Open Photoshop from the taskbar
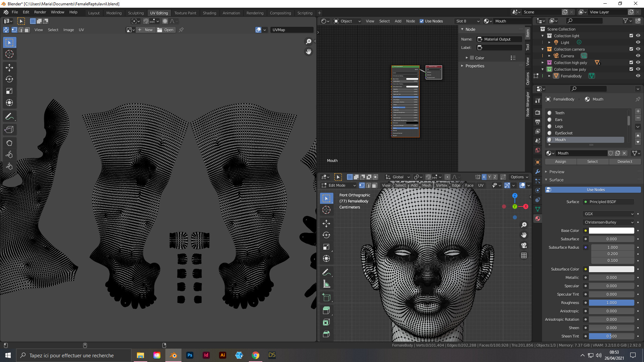Screen dimensions: 644x362 click(190, 355)
